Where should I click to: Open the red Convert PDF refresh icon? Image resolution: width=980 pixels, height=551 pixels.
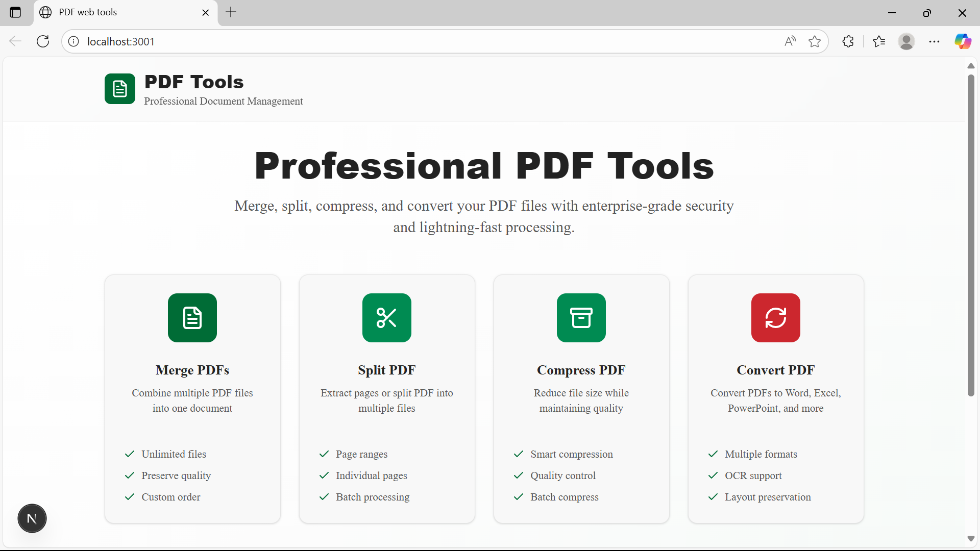776,318
